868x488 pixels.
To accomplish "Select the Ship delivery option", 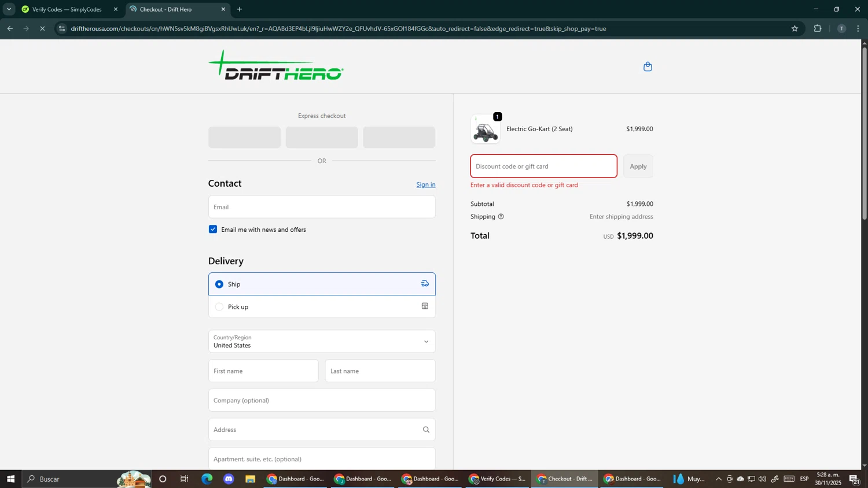I will point(322,284).
